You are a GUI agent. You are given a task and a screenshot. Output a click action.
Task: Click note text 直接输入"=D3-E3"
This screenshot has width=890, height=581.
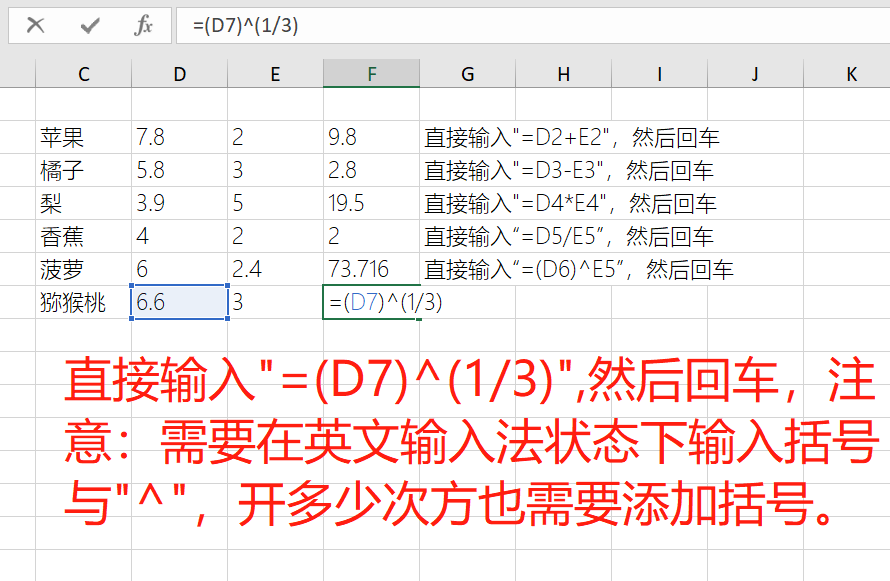514,170
